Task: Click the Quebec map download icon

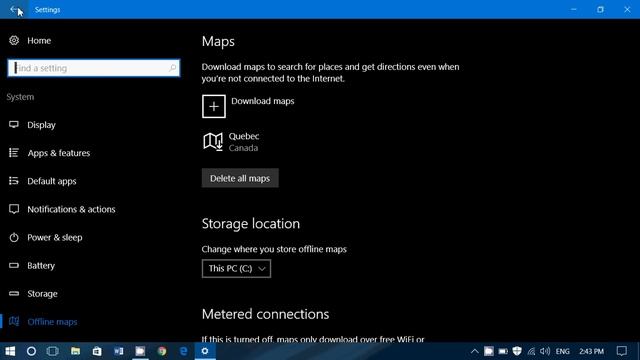Action: 213,142
